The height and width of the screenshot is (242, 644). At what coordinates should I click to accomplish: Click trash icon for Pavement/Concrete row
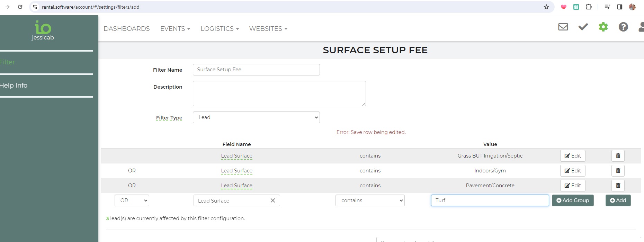tap(618, 186)
